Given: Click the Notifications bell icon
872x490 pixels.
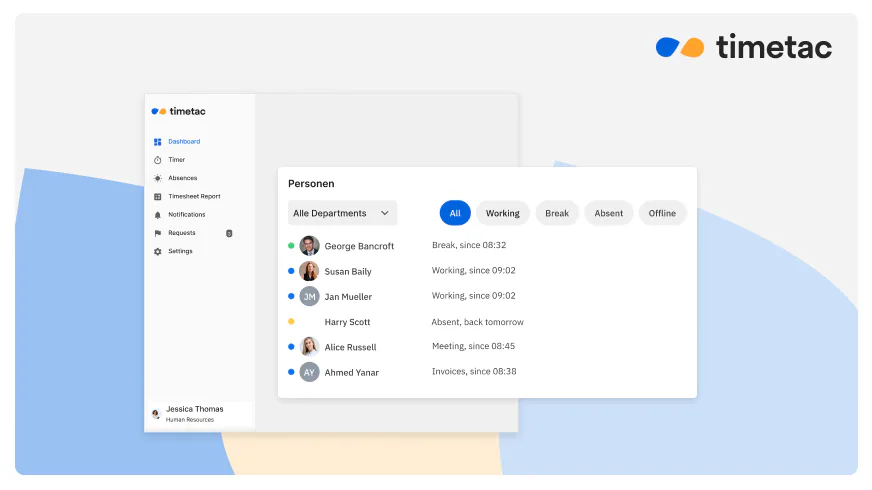Looking at the screenshot, I should click(157, 215).
